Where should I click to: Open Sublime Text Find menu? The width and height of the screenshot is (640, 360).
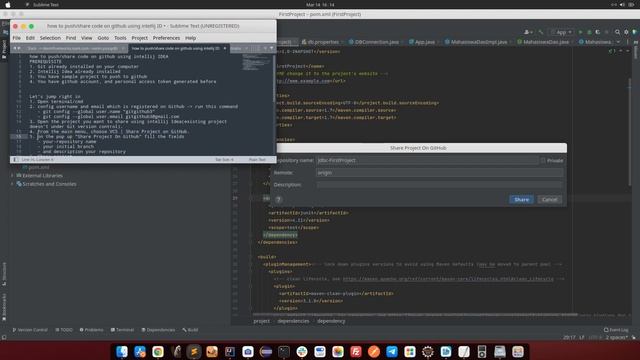(71, 38)
